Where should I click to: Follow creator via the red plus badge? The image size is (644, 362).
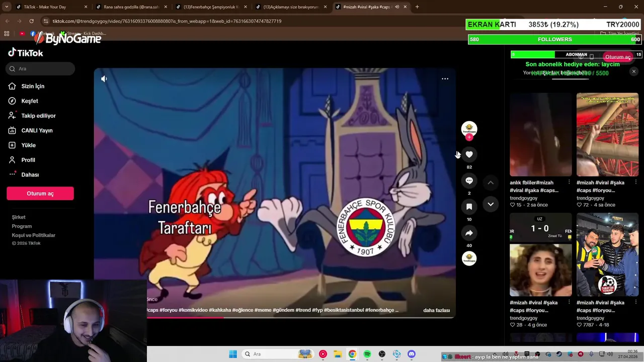tap(469, 137)
